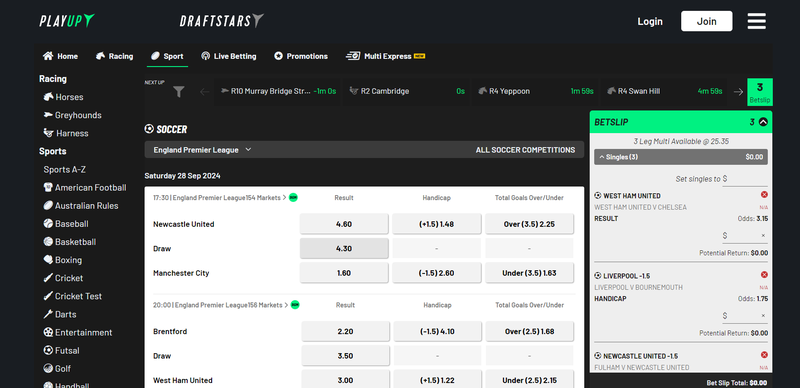Go to Racing tab

114,56
